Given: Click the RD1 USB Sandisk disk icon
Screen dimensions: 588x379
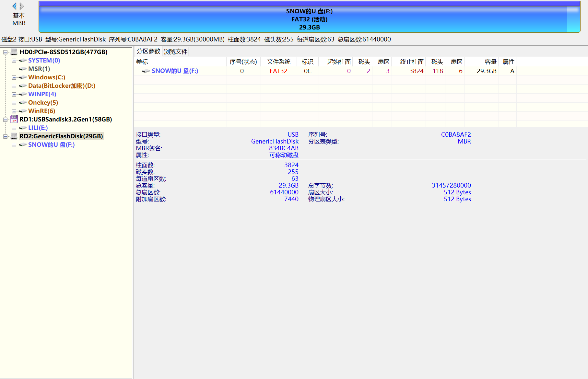Looking at the screenshot, I should [x=14, y=119].
